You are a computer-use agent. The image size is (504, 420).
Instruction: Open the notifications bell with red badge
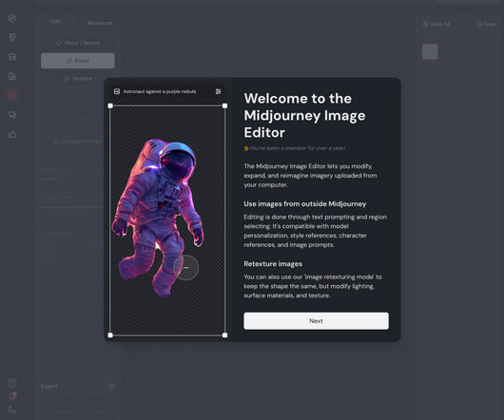[x=12, y=396]
